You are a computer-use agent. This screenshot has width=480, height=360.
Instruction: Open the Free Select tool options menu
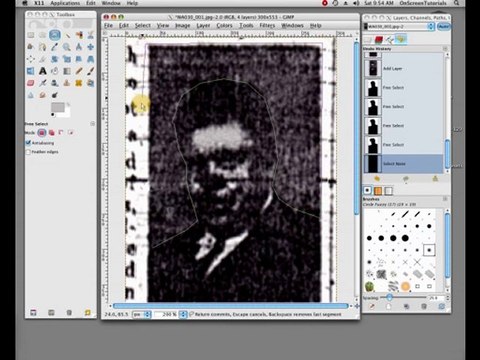point(92,124)
